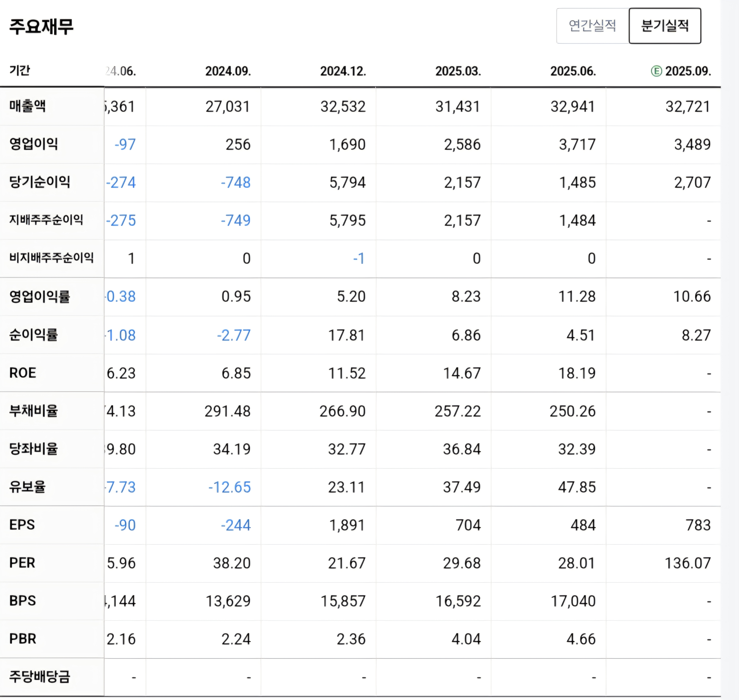Click the 2025.09. column header

[x=688, y=71]
